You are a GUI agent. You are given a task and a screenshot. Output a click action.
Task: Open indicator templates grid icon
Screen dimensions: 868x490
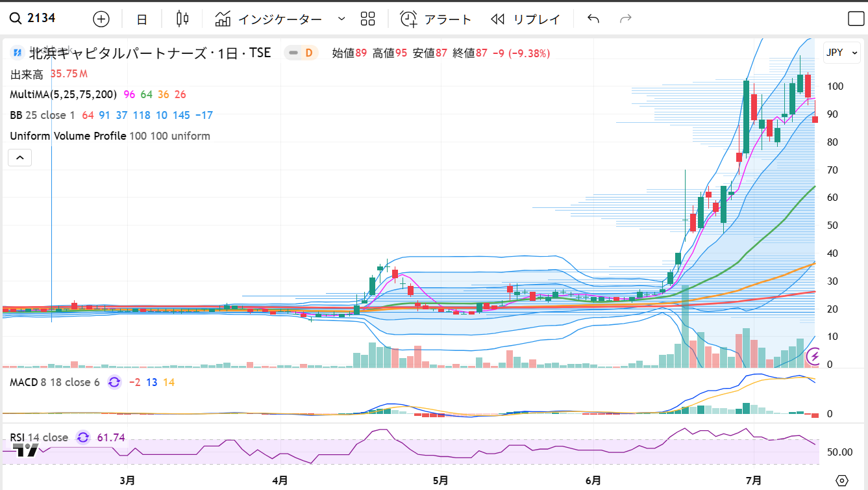coord(368,19)
